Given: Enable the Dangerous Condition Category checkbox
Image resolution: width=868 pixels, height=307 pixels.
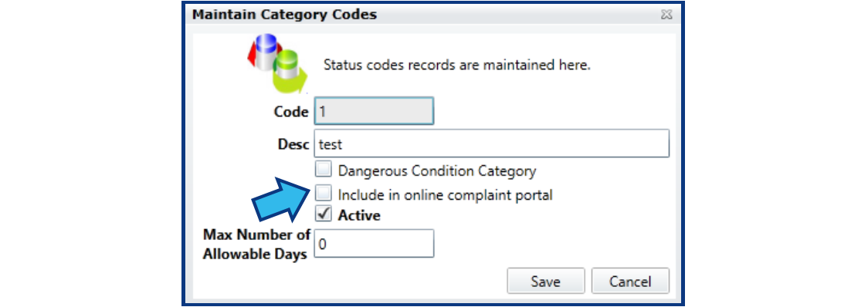Looking at the screenshot, I should (x=324, y=169).
